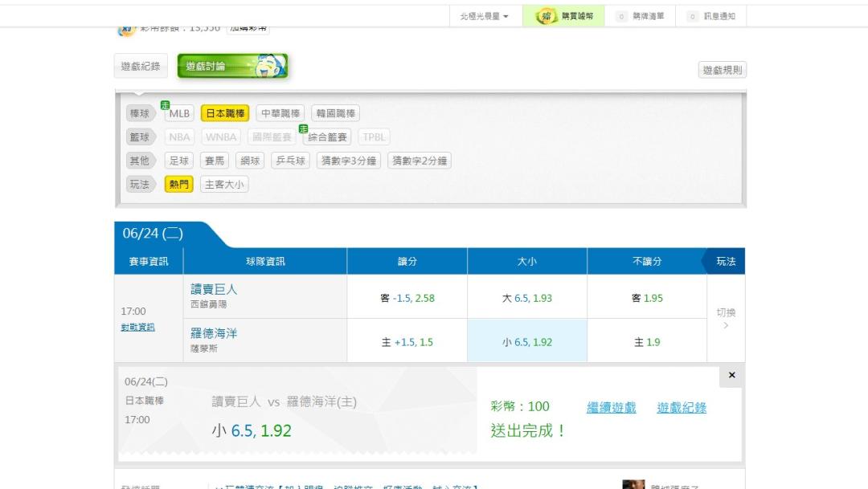868x489 pixels.
Task: Click the gold coin purchase icon in top bar
Action: 547,16
